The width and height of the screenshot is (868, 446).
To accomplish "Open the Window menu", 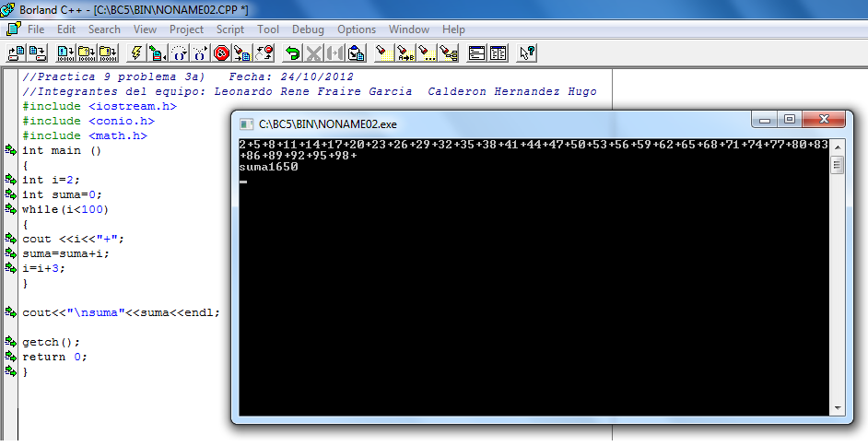I will pos(408,29).
